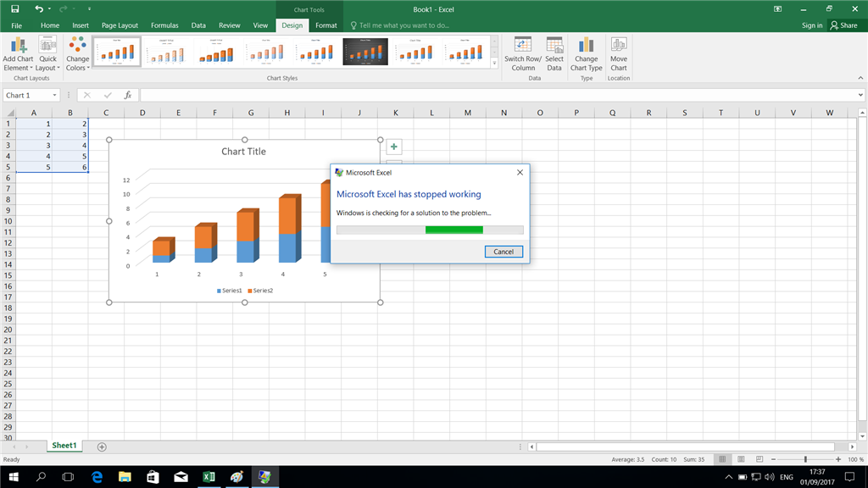868x488 pixels.
Task: Open the Data tab
Action: pyautogui.click(x=198, y=25)
